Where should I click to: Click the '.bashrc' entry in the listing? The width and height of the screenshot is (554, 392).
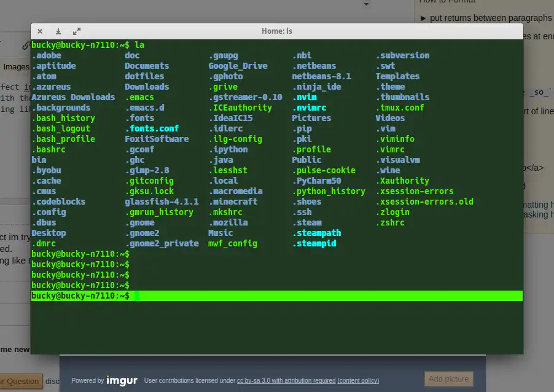[x=49, y=149]
